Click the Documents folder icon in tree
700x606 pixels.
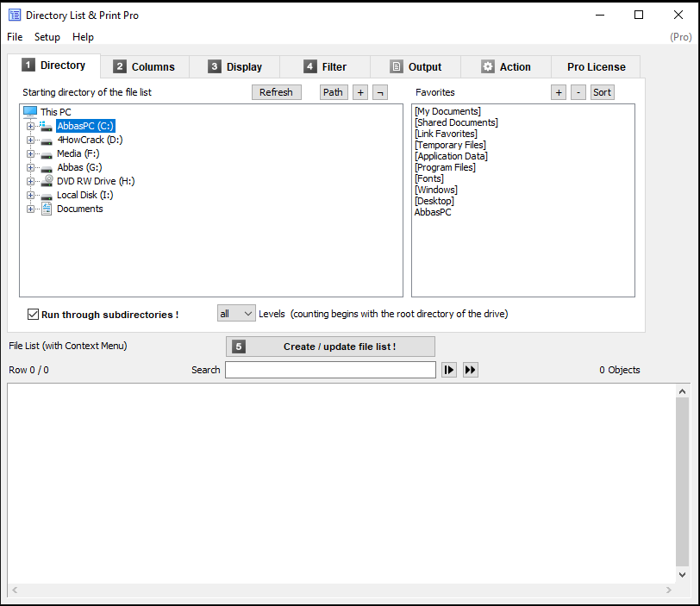tap(47, 209)
